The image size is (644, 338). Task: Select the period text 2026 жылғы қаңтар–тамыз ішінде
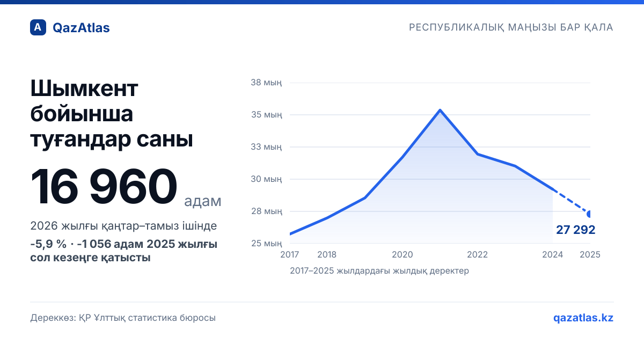click(x=124, y=226)
